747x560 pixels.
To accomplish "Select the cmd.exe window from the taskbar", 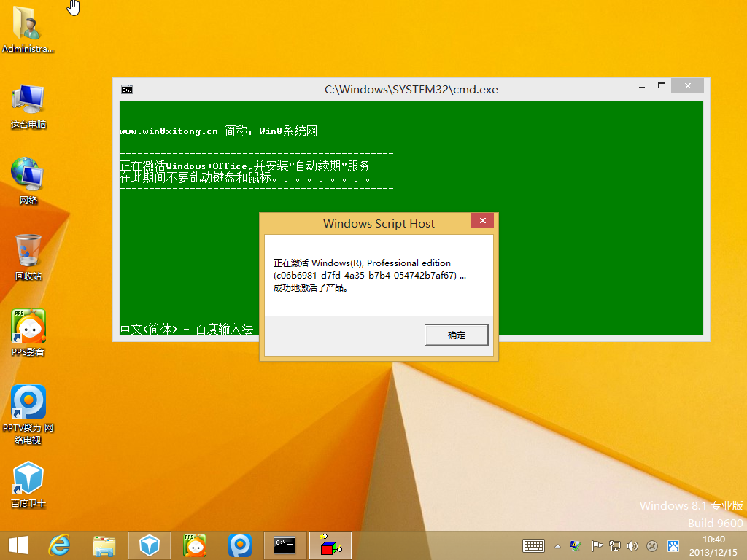I will [x=285, y=545].
